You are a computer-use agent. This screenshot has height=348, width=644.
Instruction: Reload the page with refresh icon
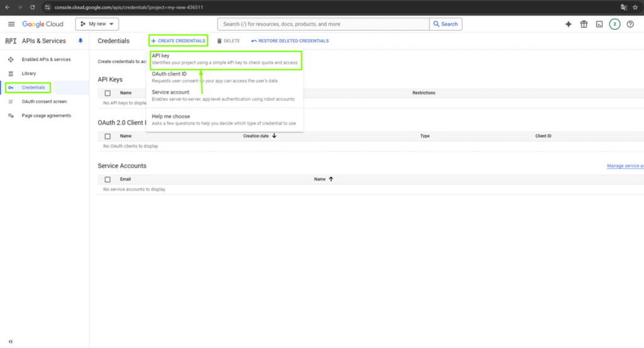pyautogui.click(x=33, y=7)
